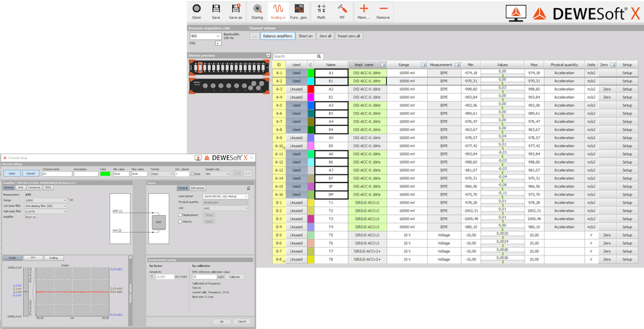
Task: Click Color swatch in Channel setup dialog
Action: coord(105,174)
